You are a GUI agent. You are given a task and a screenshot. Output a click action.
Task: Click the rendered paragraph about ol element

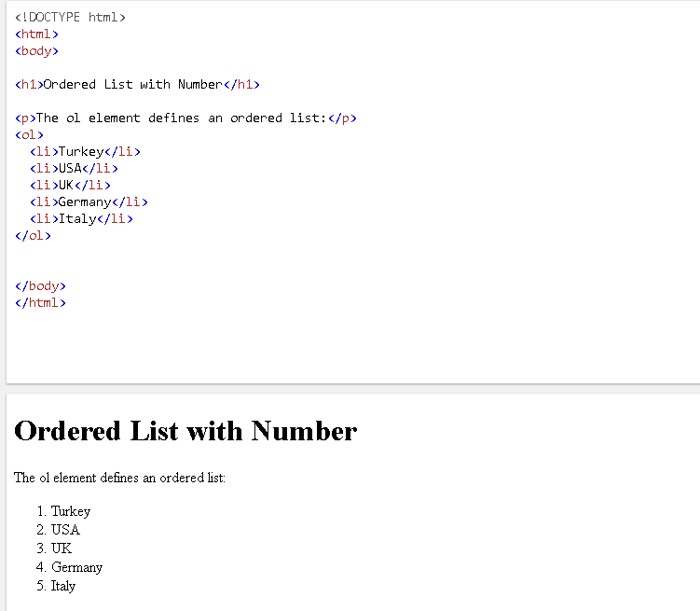119,478
